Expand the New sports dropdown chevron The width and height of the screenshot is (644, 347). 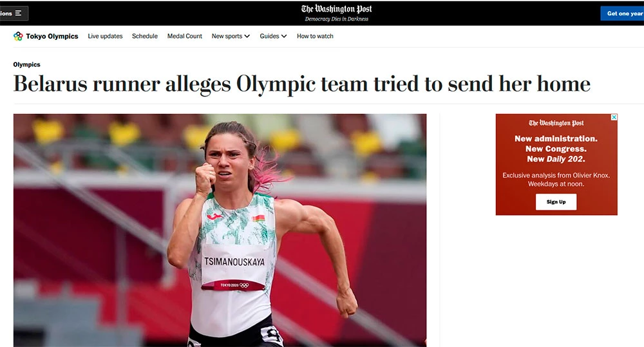click(x=247, y=36)
